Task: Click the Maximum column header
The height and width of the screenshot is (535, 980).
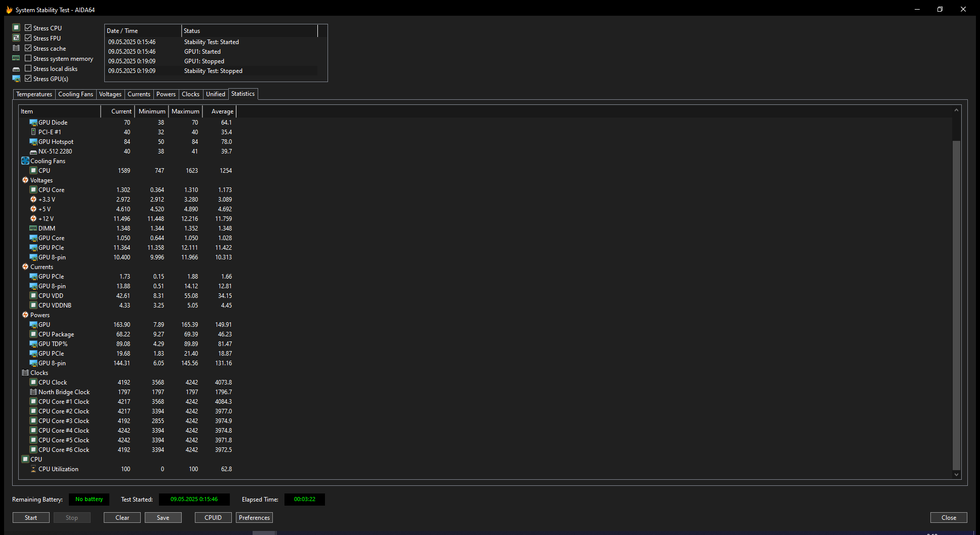Action: (185, 111)
